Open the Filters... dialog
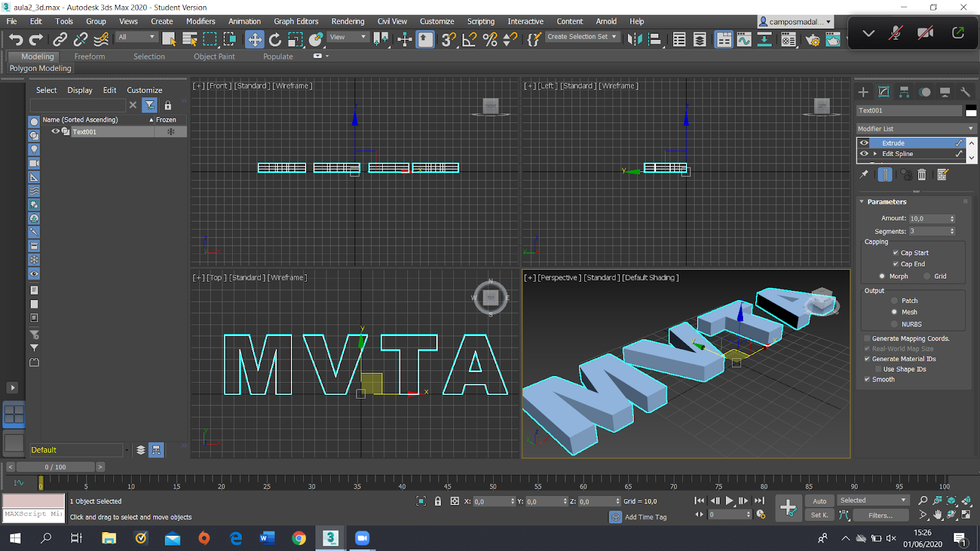The image size is (980, 551). (x=881, y=515)
